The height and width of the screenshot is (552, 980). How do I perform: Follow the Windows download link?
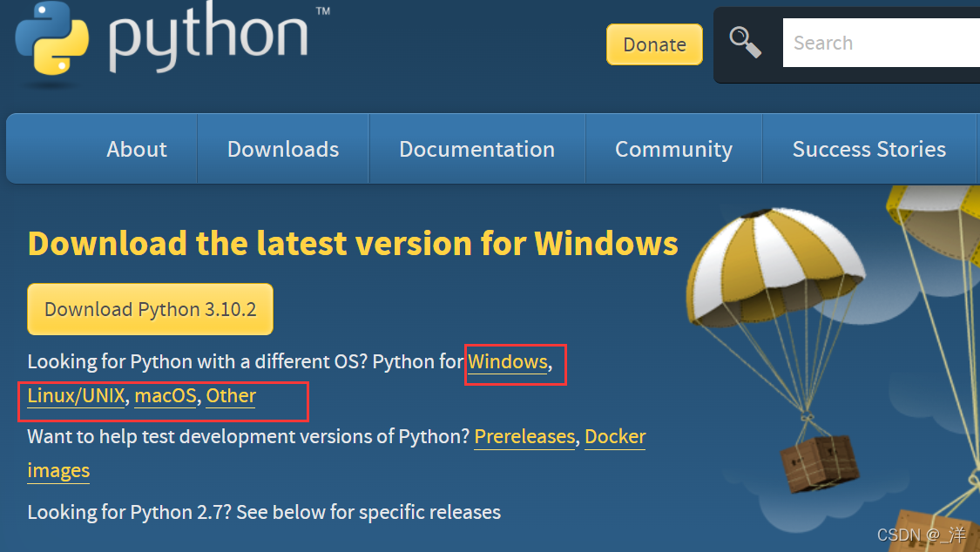(508, 361)
